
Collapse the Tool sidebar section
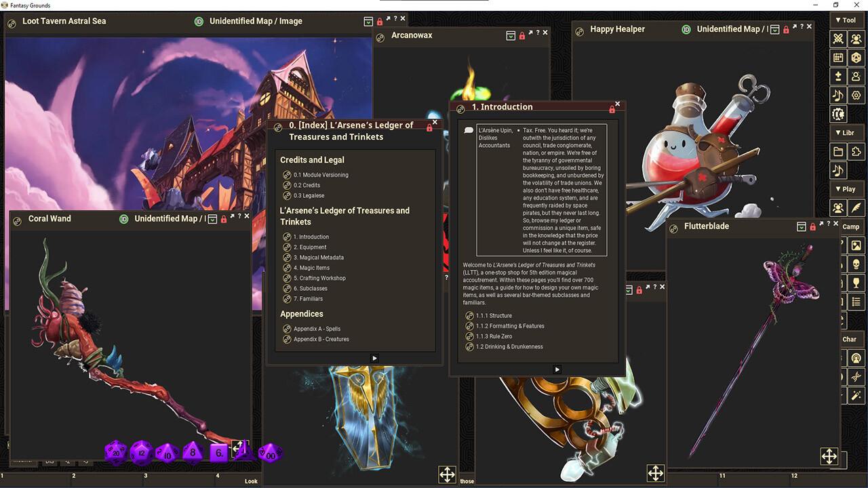[839, 20]
